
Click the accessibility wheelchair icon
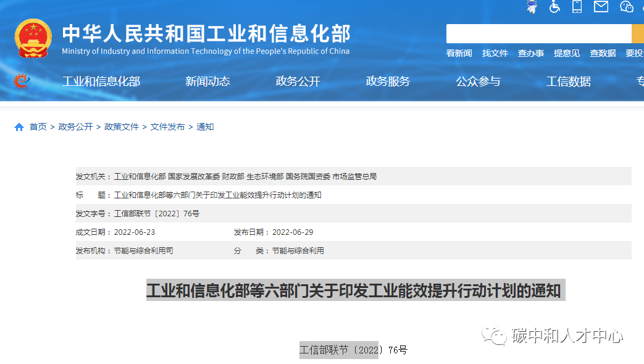[x=554, y=7]
